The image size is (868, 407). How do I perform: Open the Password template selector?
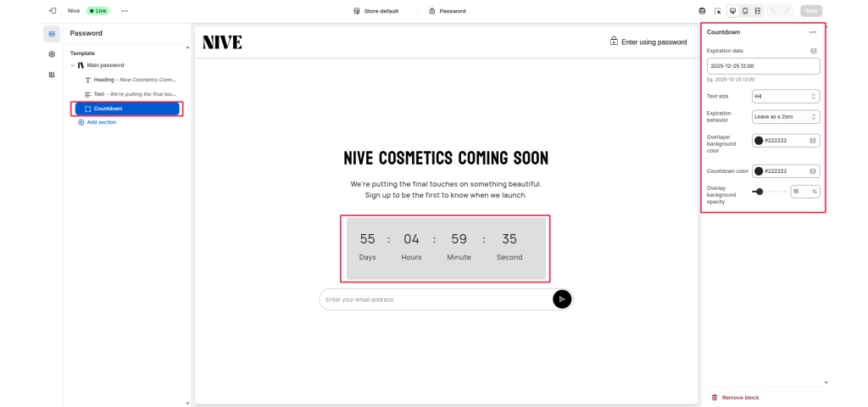click(x=447, y=11)
